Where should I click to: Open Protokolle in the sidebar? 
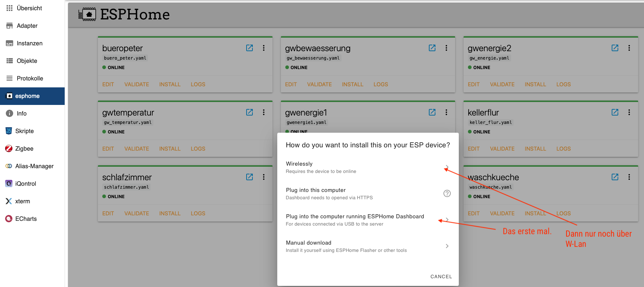(x=32, y=78)
